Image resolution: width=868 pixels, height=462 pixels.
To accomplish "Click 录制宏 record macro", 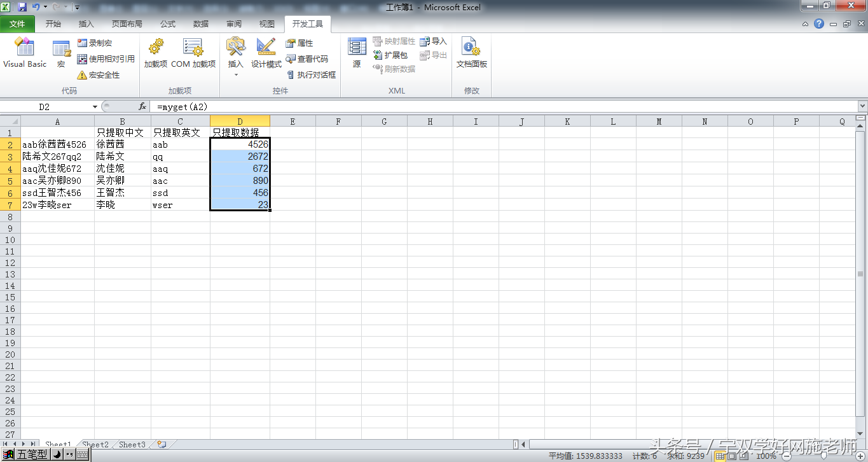I will pos(95,43).
